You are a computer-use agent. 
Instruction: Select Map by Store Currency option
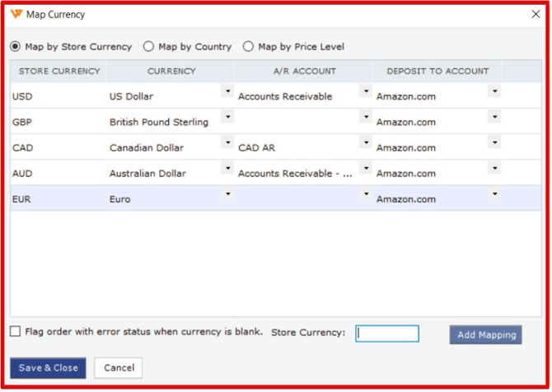[x=15, y=47]
